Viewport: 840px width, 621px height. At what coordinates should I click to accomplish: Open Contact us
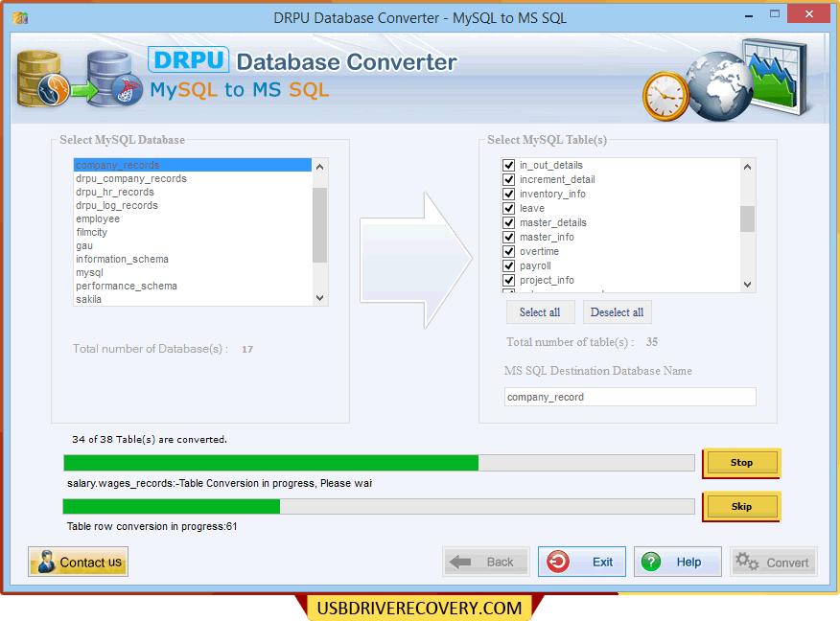pos(79,562)
